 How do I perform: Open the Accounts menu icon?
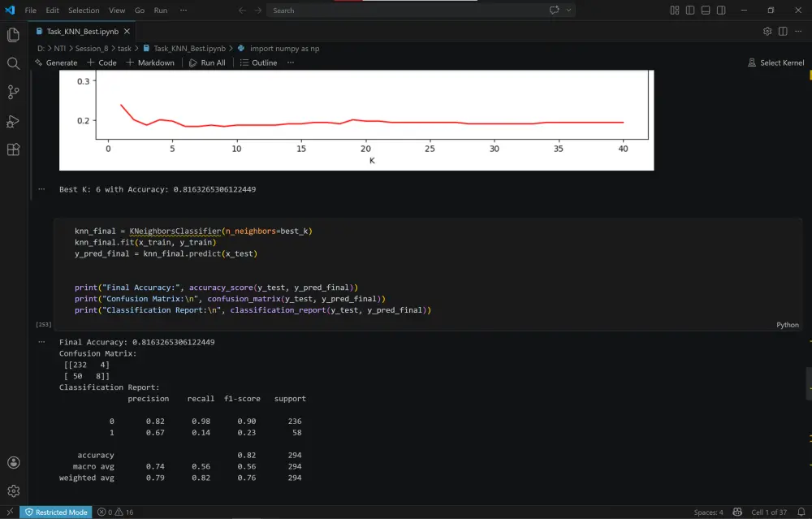[x=14, y=462]
